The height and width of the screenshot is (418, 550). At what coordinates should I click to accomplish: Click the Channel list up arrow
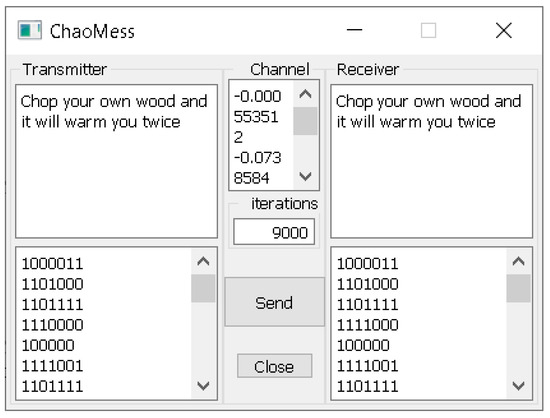305,94
